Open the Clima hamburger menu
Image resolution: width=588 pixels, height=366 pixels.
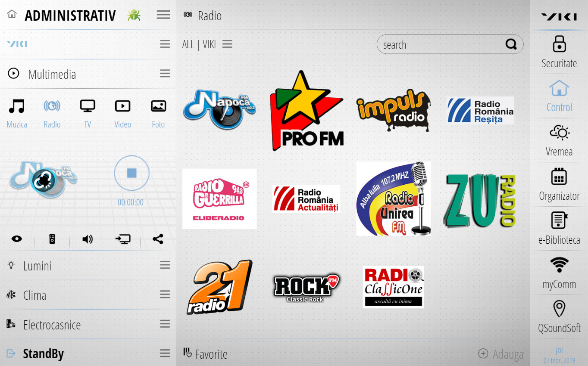[x=165, y=294]
